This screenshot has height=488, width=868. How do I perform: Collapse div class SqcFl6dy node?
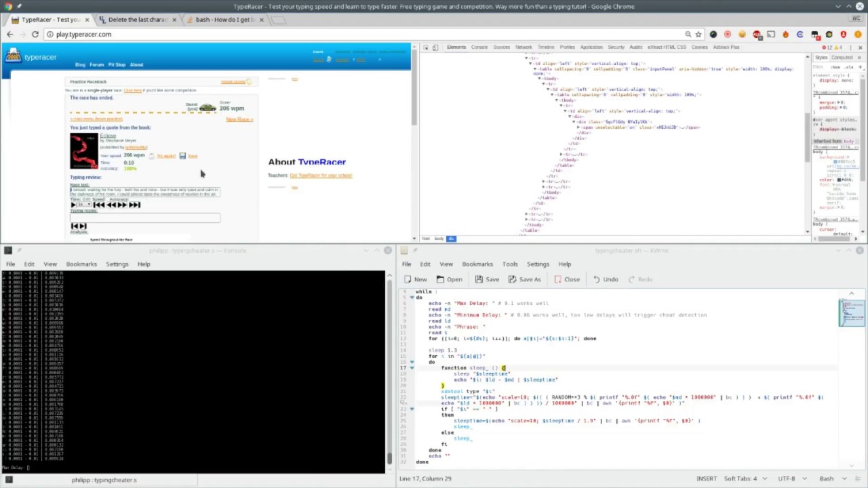click(572, 122)
